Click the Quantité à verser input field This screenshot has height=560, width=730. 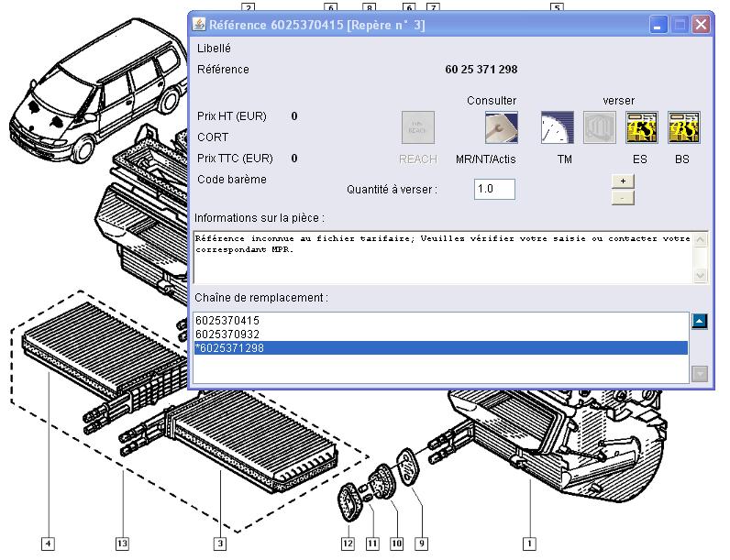click(494, 189)
